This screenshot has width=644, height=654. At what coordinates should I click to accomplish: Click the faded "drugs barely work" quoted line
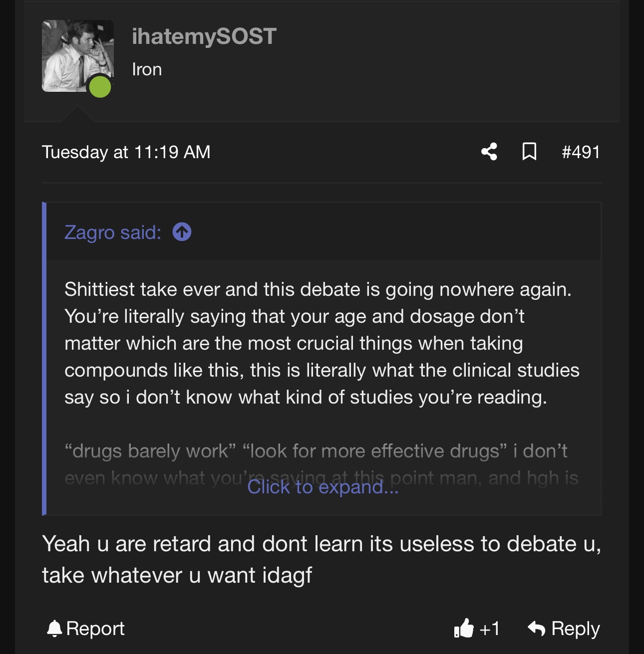point(316,451)
